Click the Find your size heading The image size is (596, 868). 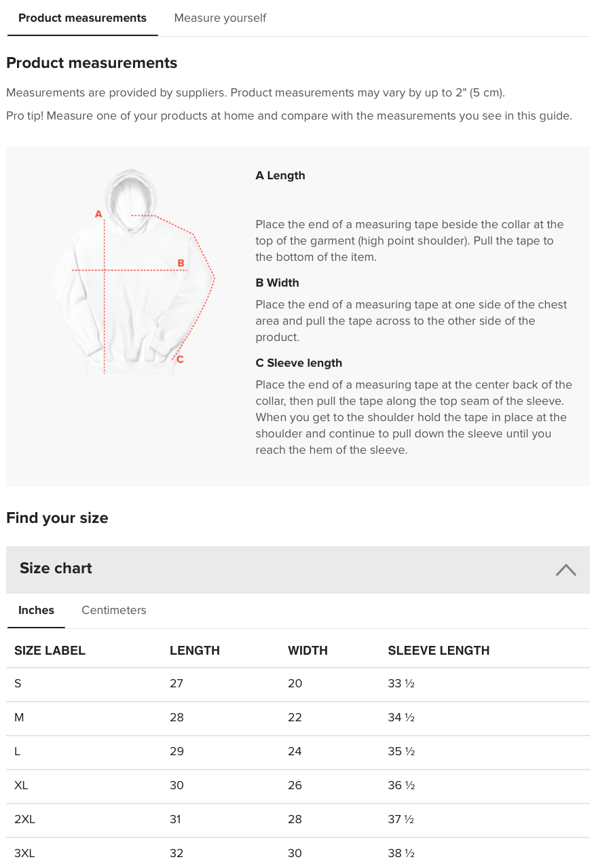point(57,518)
